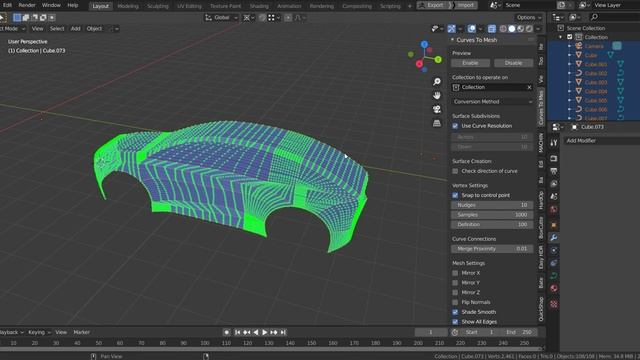This screenshot has height=360, width=640.
Task: Select wireframe viewport shading
Action: click(503, 29)
